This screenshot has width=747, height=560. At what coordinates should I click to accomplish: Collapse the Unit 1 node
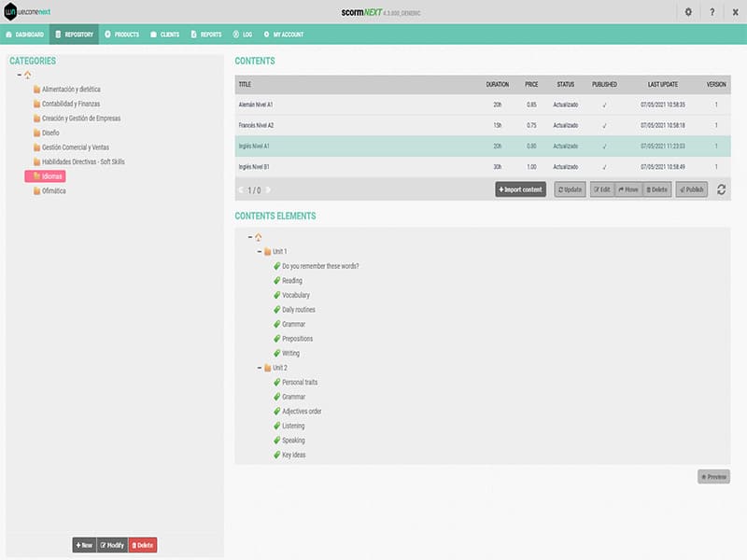(260, 251)
